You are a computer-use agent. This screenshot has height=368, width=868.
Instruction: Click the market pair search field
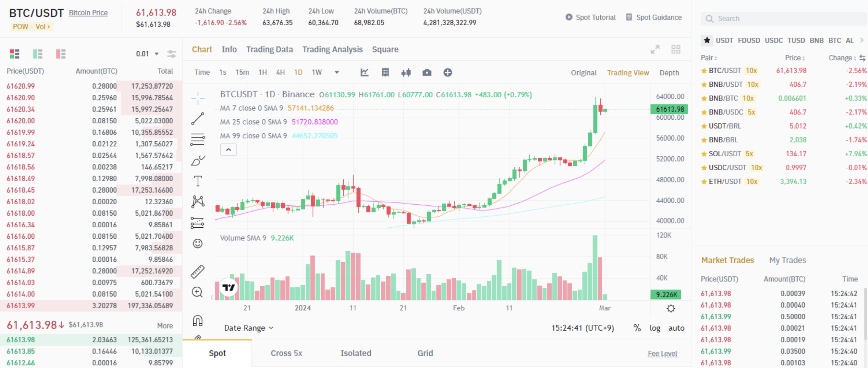(782, 18)
